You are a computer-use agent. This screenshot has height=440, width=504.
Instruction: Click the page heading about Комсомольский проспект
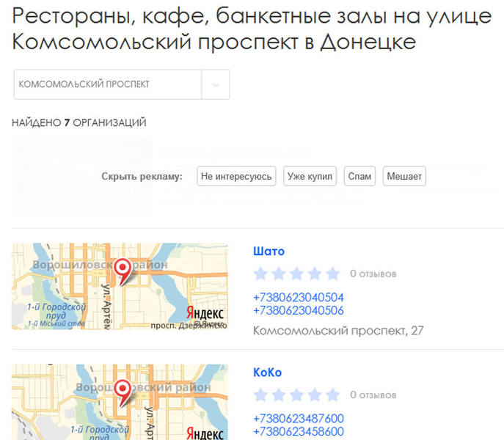tap(252, 29)
